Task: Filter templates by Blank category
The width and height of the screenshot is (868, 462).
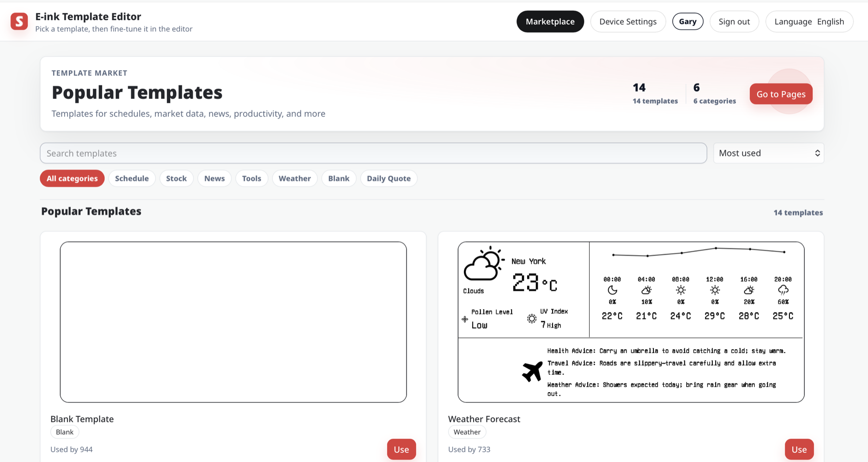Action: pyautogui.click(x=339, y=178)
